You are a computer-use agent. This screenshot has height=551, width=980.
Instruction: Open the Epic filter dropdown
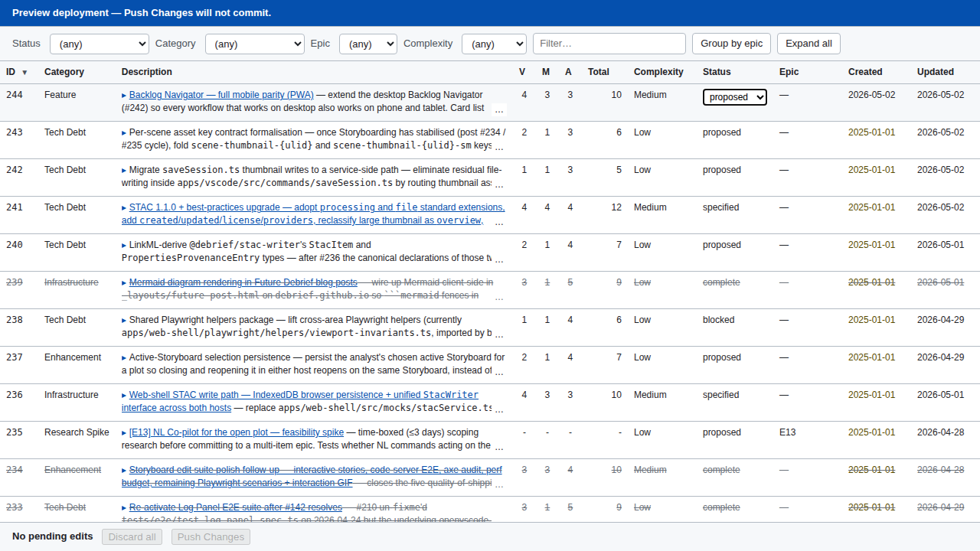(x=368, y=44)
